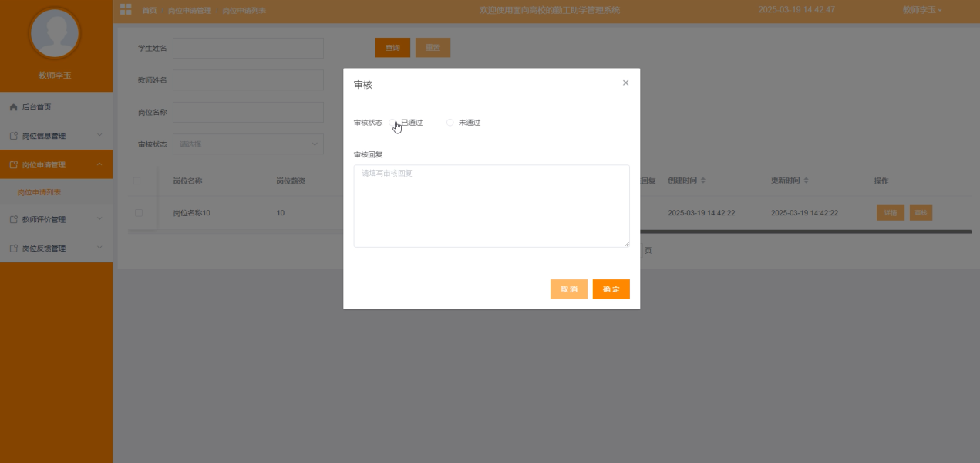Click 岗位申请列表 breadcrumb in header
Viewport: 980px width, 463px height.
[x=244, y=11]
